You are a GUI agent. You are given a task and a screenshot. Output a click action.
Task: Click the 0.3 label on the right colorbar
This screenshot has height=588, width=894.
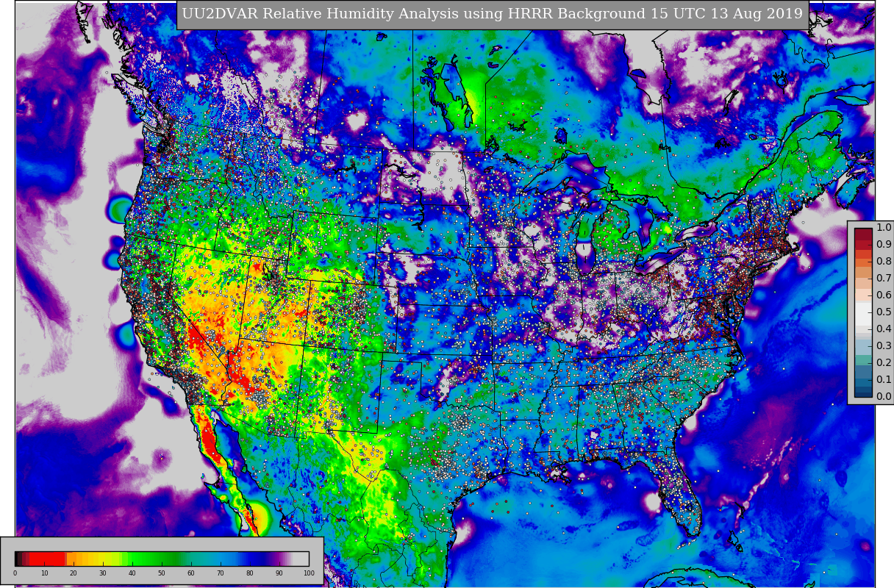pyautogui.click(x=884, y=346)
